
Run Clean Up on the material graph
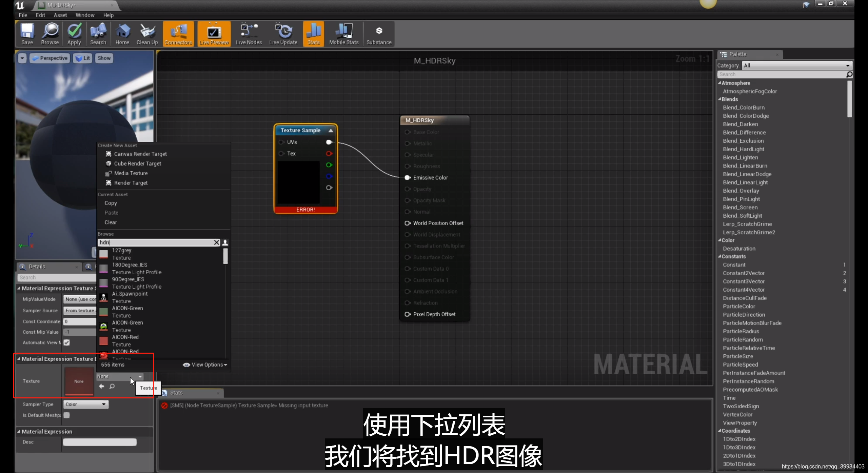tap(147, 34)
